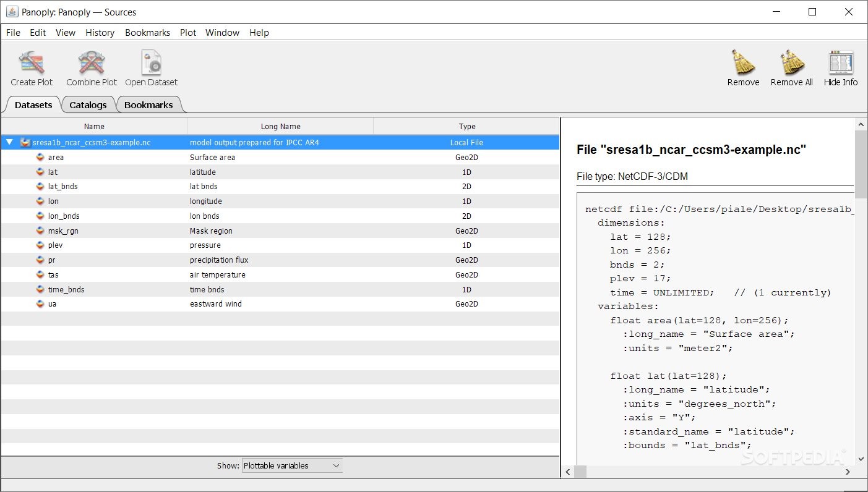
Task: Click the 'Local File' type cell
Action: (x=466, y=143)
